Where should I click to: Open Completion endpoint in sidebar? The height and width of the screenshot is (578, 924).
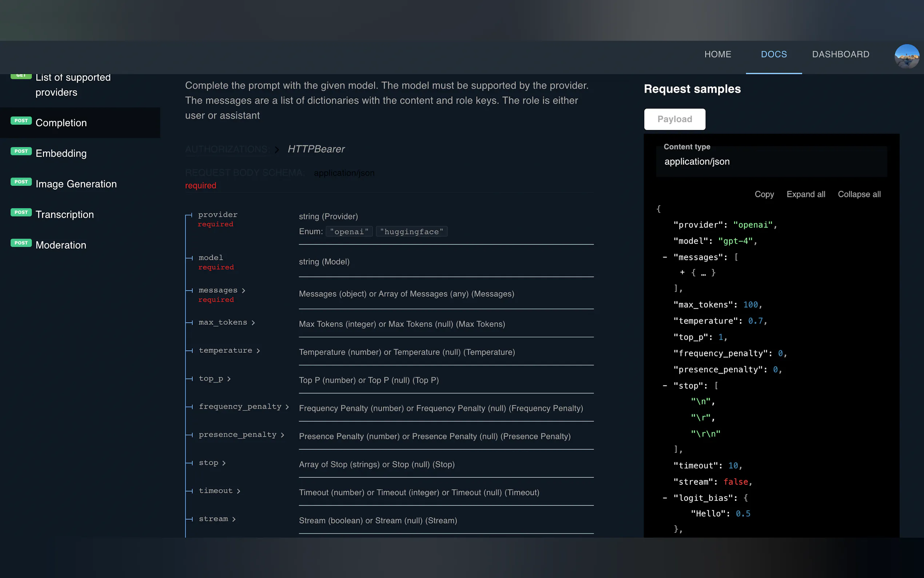pos(61,123)
